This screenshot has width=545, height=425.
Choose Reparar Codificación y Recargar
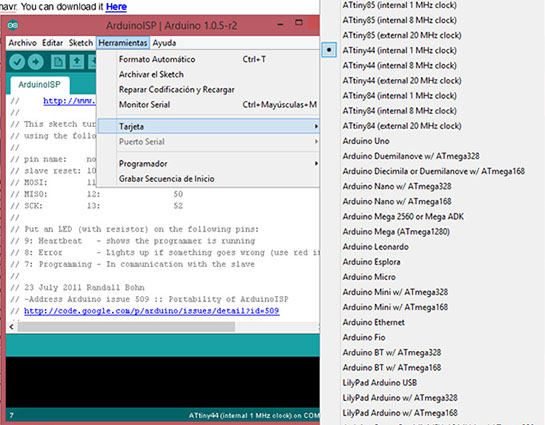[208, 89]
